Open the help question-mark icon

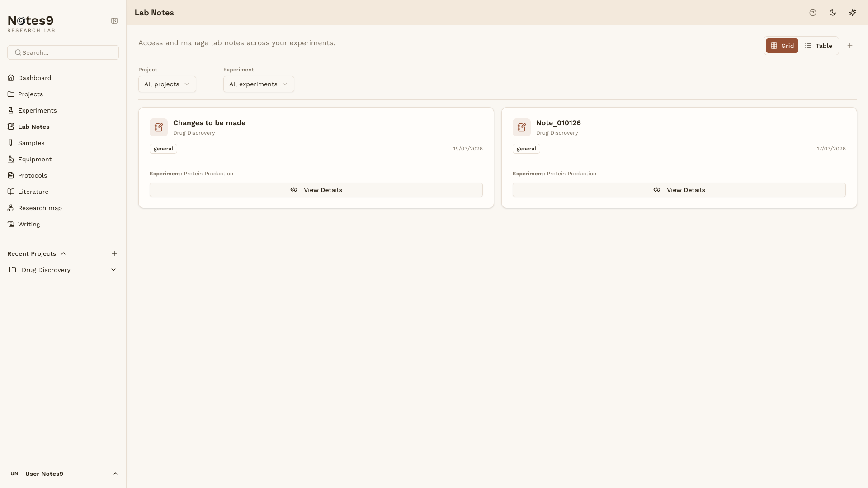(x=813, y=13)
